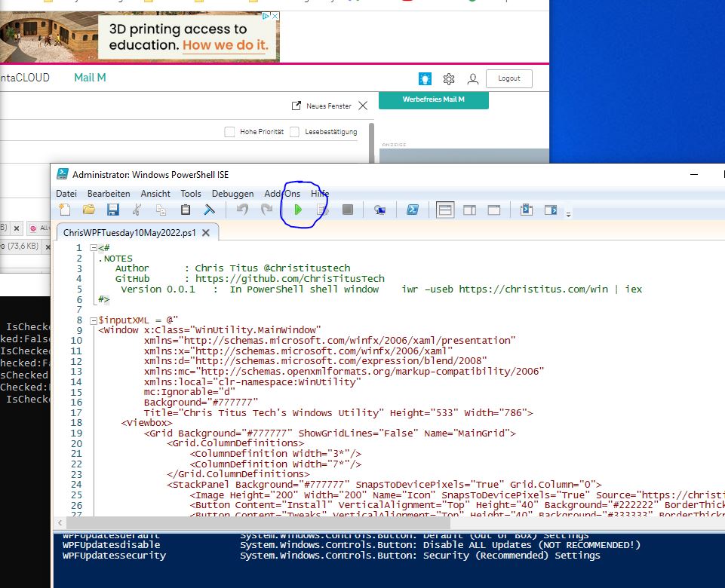Open the Debuggen menu

pos(232,194)
